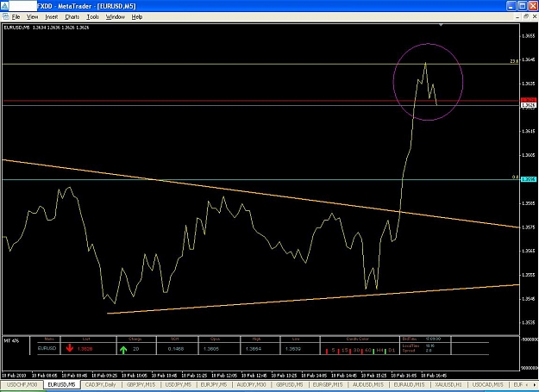Viewport: 539px width, 392px height.
Task: Click the red down arrow beside EURUSD
Action: pos(70,348)
